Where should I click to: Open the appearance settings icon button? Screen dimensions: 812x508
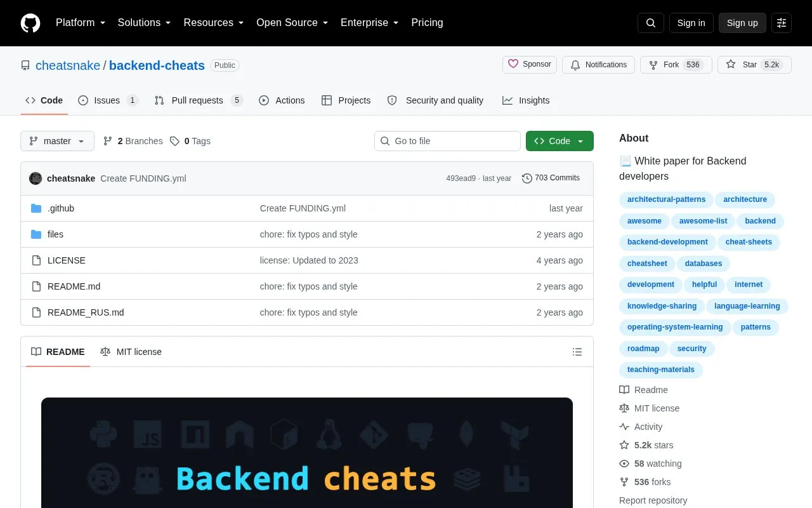coord(782,23)
